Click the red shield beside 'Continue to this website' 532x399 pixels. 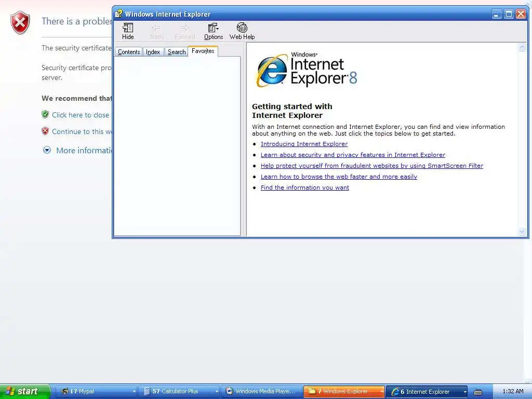[x=45, y=131]
